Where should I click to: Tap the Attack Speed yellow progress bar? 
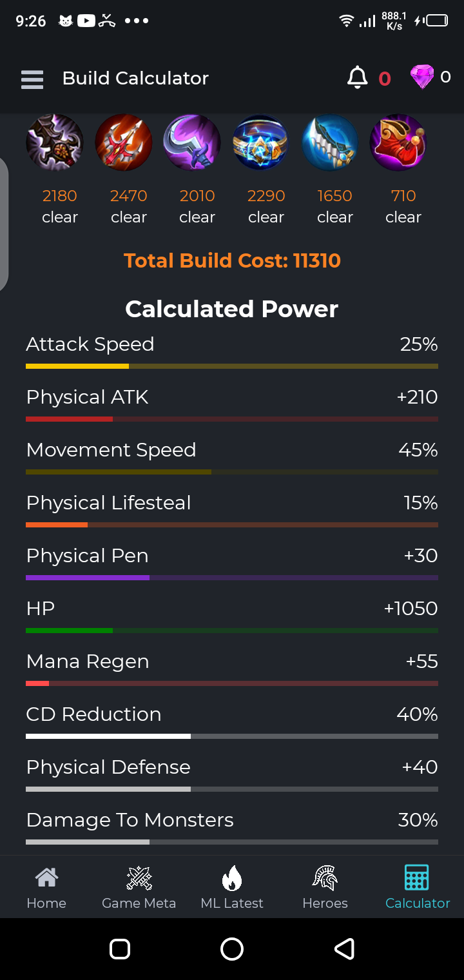click(x=232, y=366)
